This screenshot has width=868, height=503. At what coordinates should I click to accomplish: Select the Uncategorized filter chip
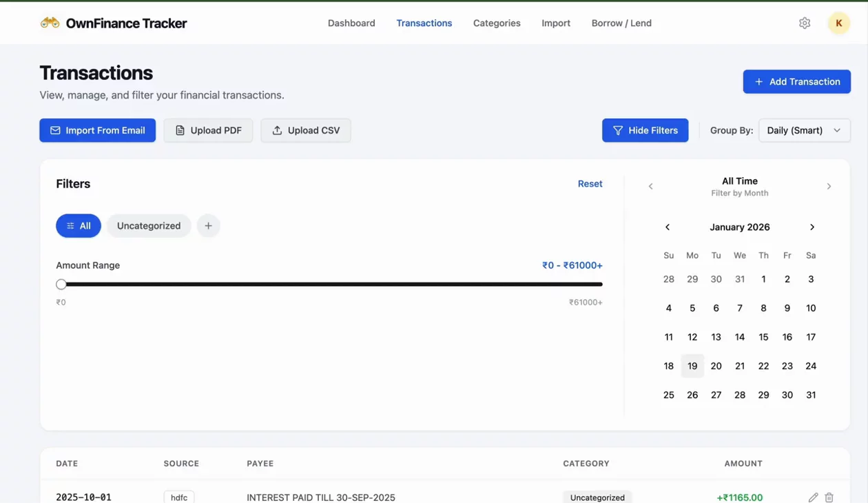click(x=149, y=226)
